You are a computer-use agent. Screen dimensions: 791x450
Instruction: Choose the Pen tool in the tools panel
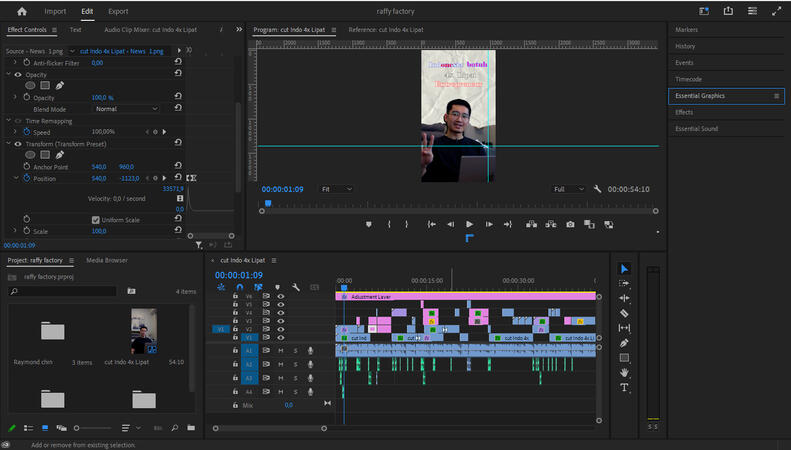625,343
